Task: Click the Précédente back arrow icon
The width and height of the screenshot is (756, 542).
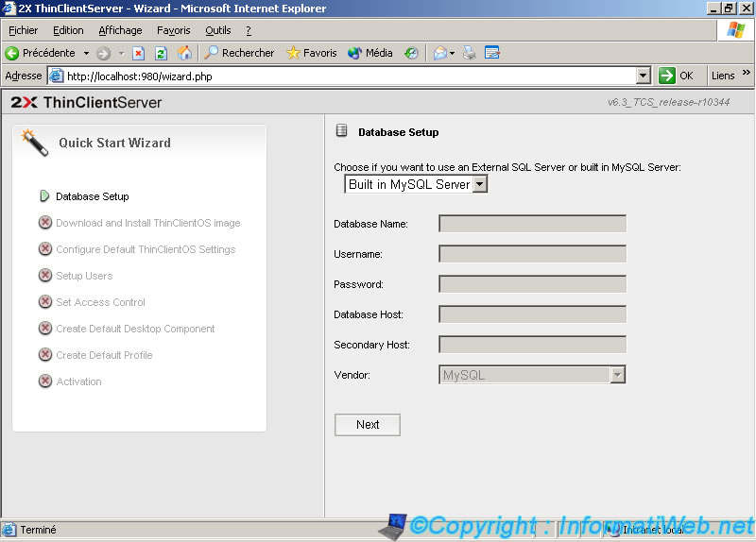Action: tap(12, 53)
